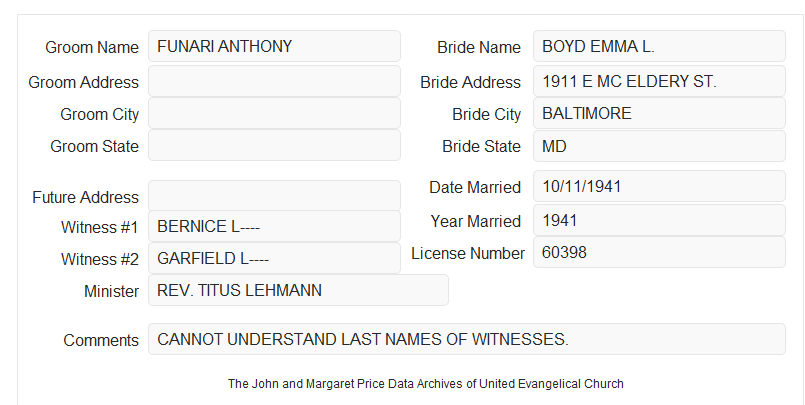This screenshot has height=405, width=805.
Task: Click the Date Married label
Action: coord(475,187)
